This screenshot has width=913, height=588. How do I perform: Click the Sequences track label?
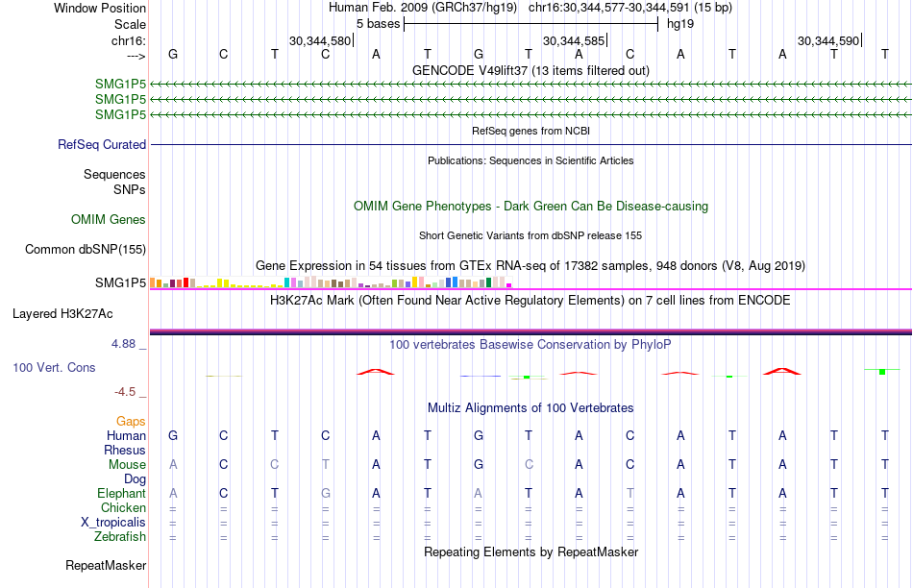114,174
